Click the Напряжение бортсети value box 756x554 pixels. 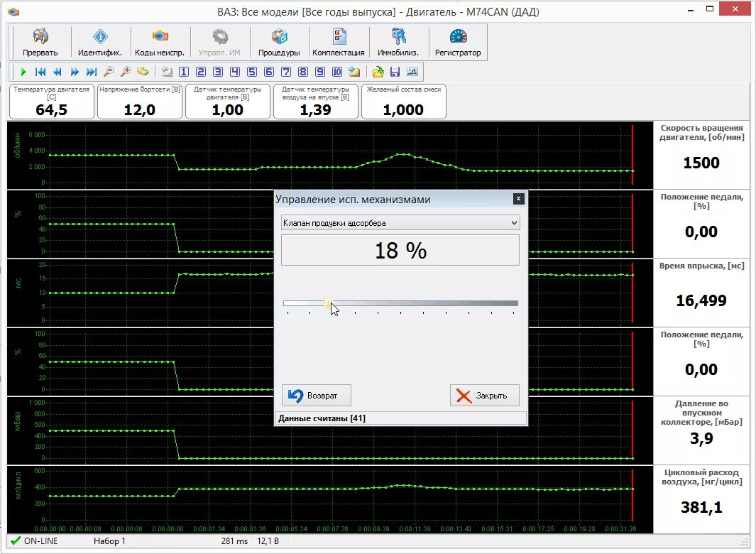pyautogui.click(x=140, y=102)
